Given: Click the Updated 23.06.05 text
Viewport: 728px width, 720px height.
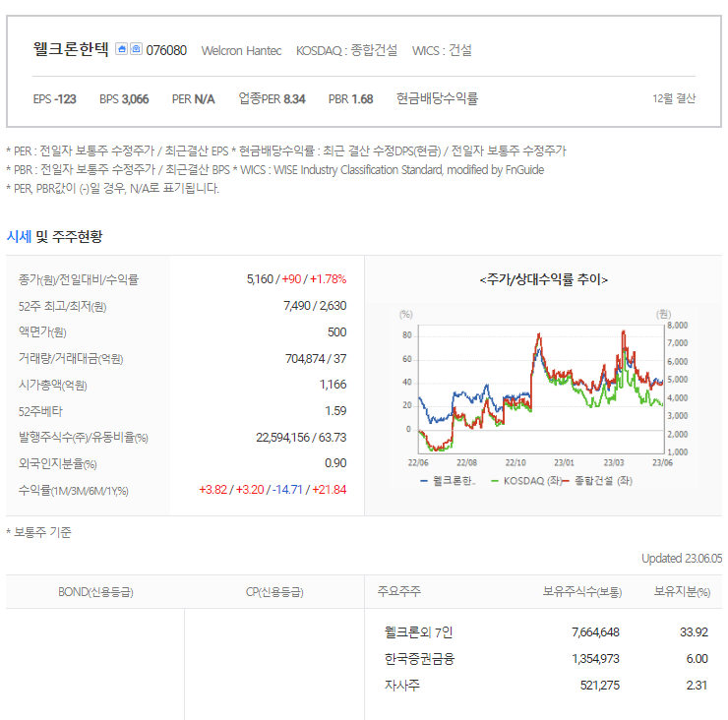Looking at the screenshot, I should point(682,558).
